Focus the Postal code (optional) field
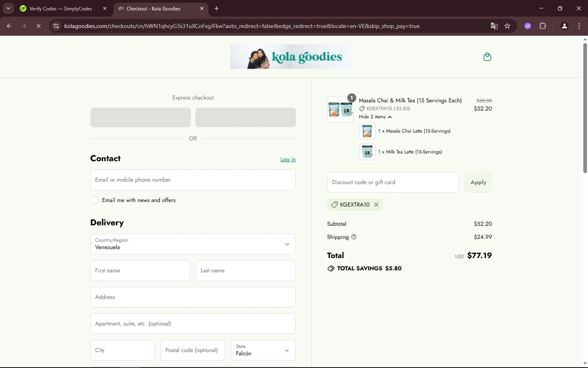 (192, 350)
